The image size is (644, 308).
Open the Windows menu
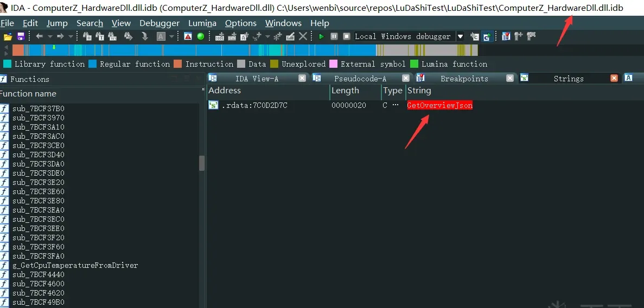point(283,23)
